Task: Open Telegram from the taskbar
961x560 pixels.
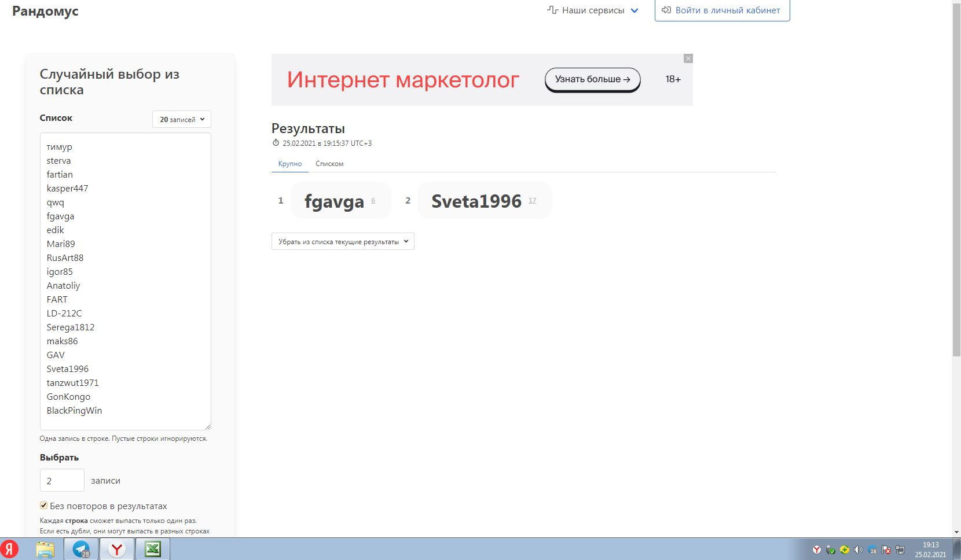Action: pos(81,549)
